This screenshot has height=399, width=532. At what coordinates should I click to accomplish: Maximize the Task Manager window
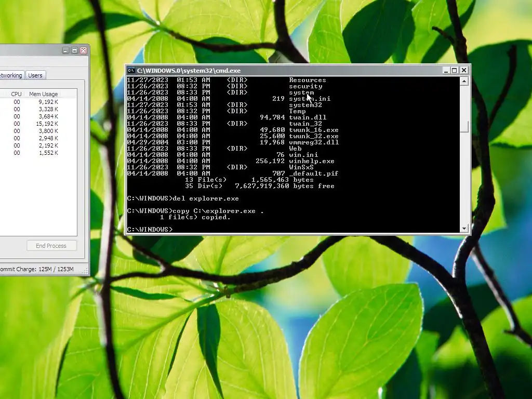75,50
